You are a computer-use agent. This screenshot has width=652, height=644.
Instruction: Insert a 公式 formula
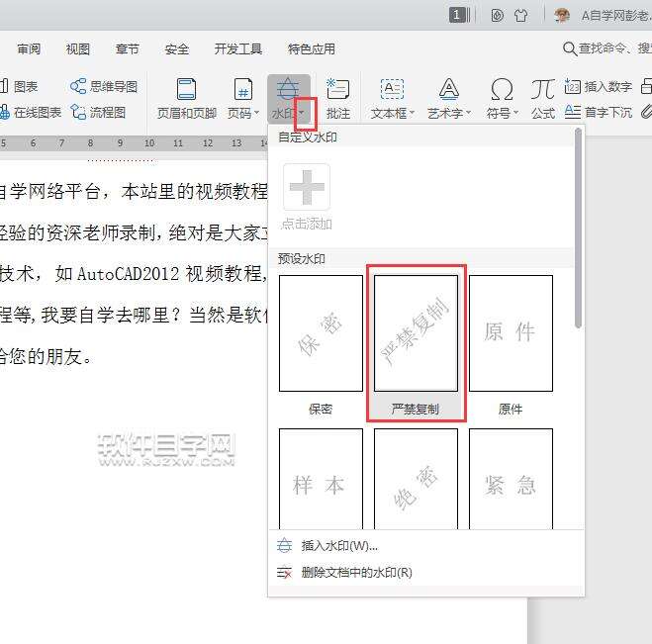pos(543,99)
